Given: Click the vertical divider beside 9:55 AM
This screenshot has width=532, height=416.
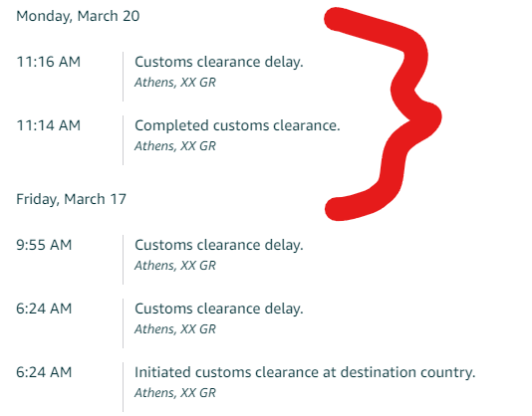Looking at the screenshot, I should click(123, 260).
